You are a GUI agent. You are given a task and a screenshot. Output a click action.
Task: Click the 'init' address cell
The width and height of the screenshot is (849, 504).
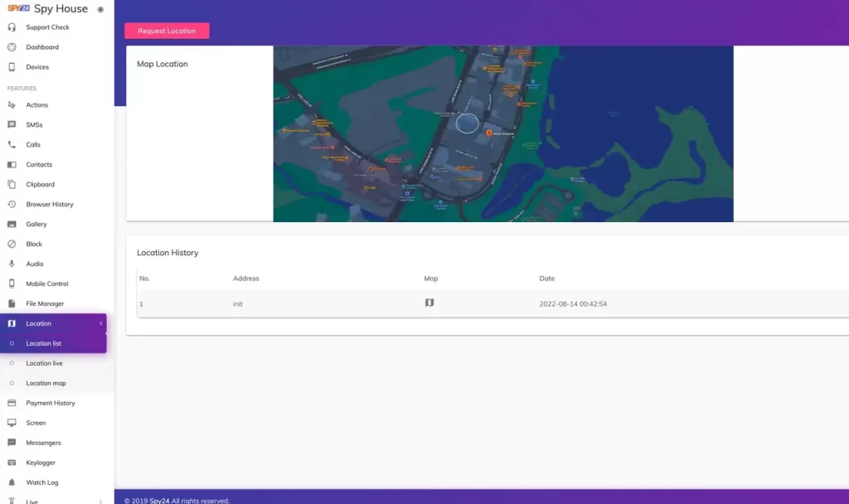point(238,304)
